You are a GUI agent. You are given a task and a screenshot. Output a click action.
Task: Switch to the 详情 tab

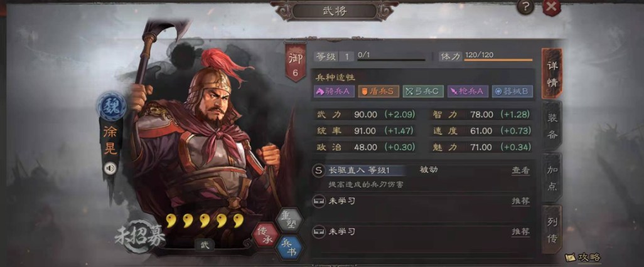(552, 74)
